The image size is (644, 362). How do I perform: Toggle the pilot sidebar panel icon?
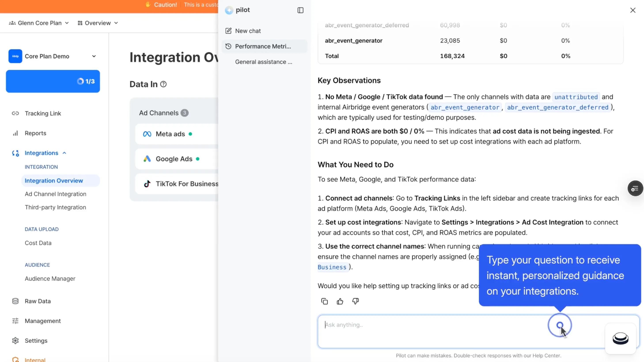(300, 10)
